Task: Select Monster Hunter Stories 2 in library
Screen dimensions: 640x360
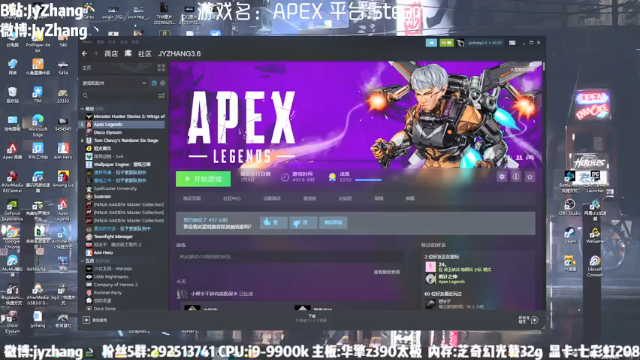Action: [x=125, y=116]
